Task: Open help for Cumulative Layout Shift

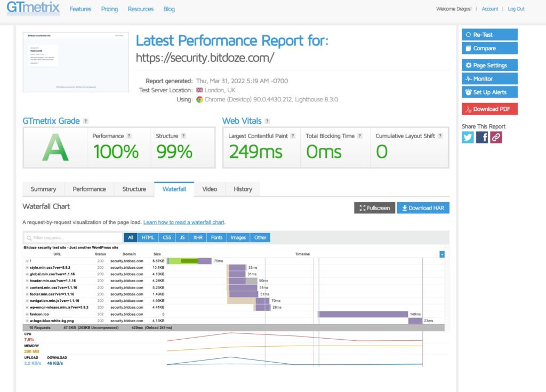Action: [440, 136]
